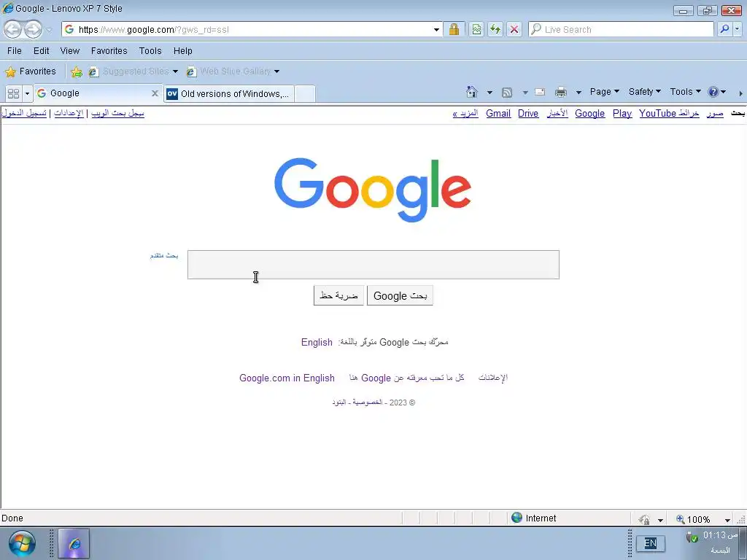Click the browser Back arrow button
Screen dimensions: 747x560
point(13,29)
